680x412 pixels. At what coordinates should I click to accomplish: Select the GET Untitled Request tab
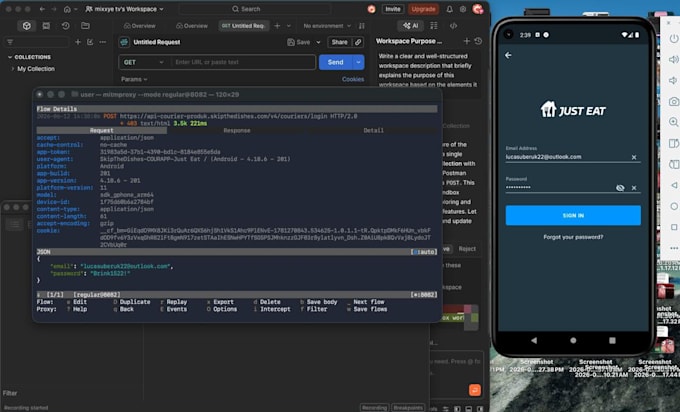pos(244,26)
